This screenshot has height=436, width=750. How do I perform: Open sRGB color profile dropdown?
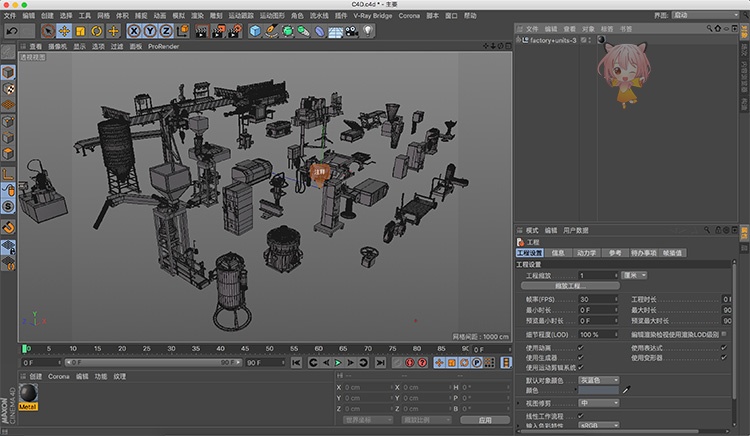tap(598, 425)
